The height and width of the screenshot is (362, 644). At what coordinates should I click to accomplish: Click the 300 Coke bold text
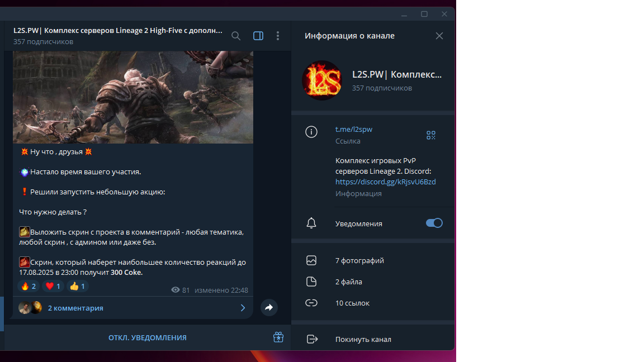[x=126, y=273]
